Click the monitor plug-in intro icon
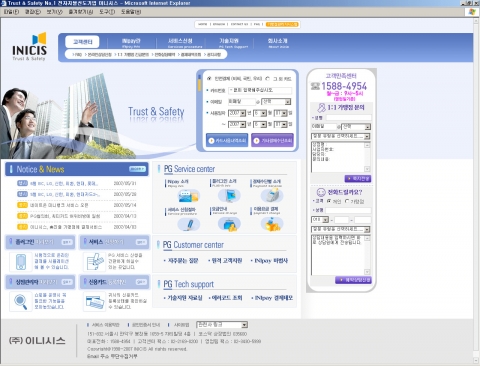Image resolution: width=480 pixels, height=366 pixels. coord(229,196)
